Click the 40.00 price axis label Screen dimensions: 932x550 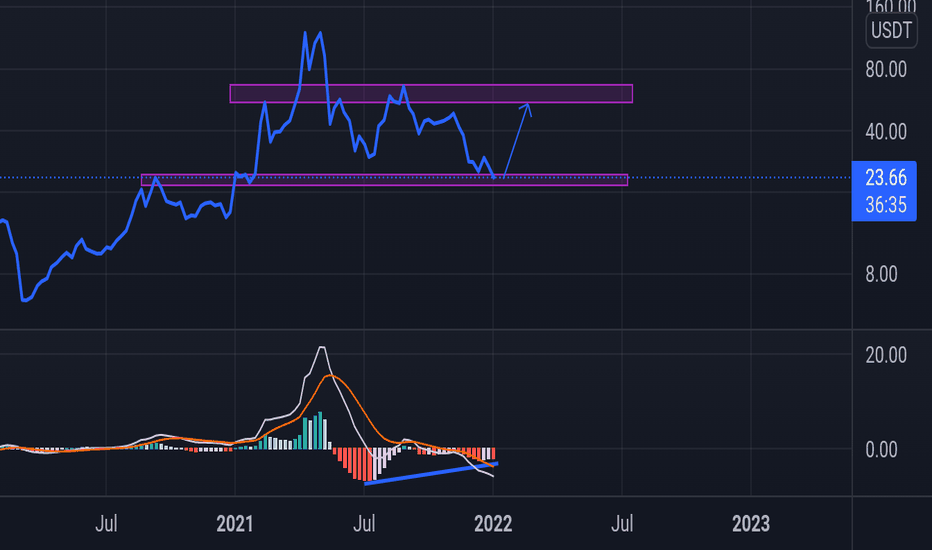click(886, 131)
